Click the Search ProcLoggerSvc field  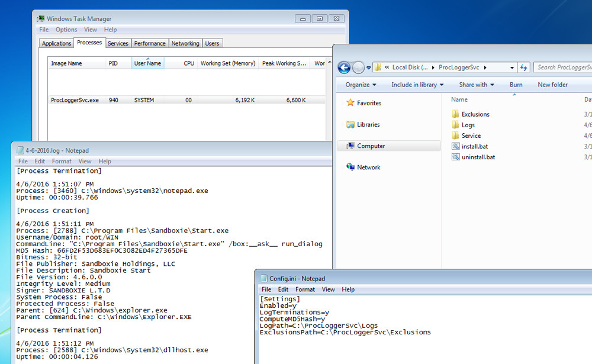[564, 67]
